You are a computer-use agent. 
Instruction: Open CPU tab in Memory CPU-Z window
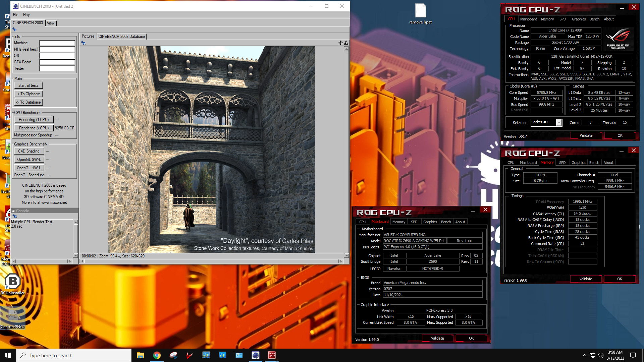click(511, 163)
